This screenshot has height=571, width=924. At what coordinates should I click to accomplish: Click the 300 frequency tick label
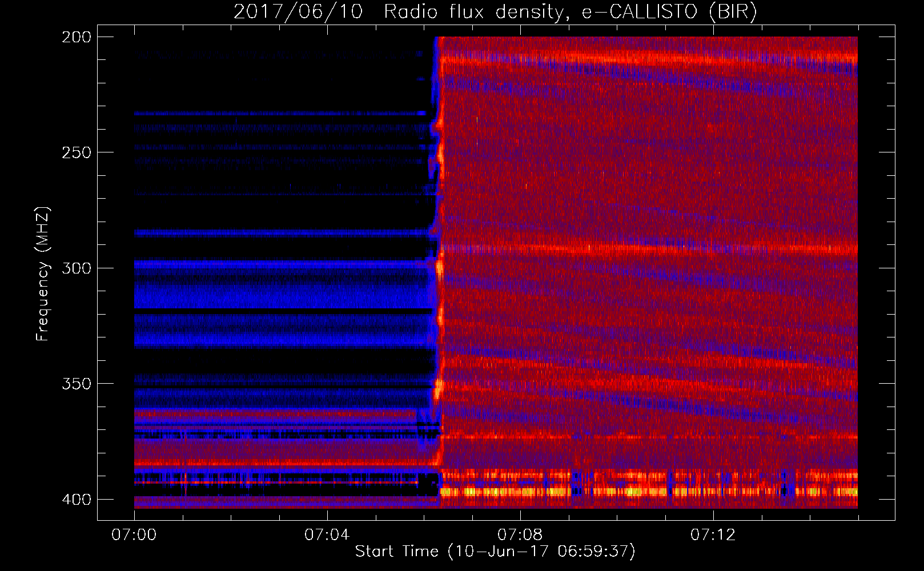click(77, 268)
